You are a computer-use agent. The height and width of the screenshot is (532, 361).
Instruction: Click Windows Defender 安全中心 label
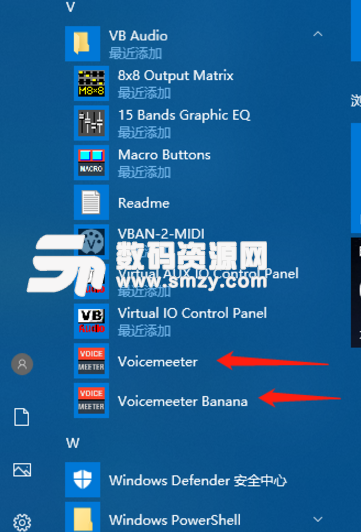point(198,480)
